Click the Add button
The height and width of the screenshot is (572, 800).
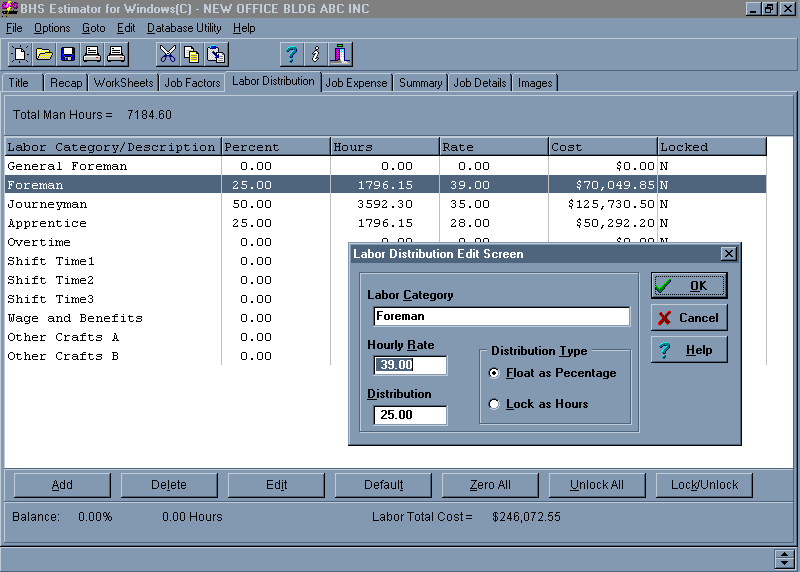point(62,485)
